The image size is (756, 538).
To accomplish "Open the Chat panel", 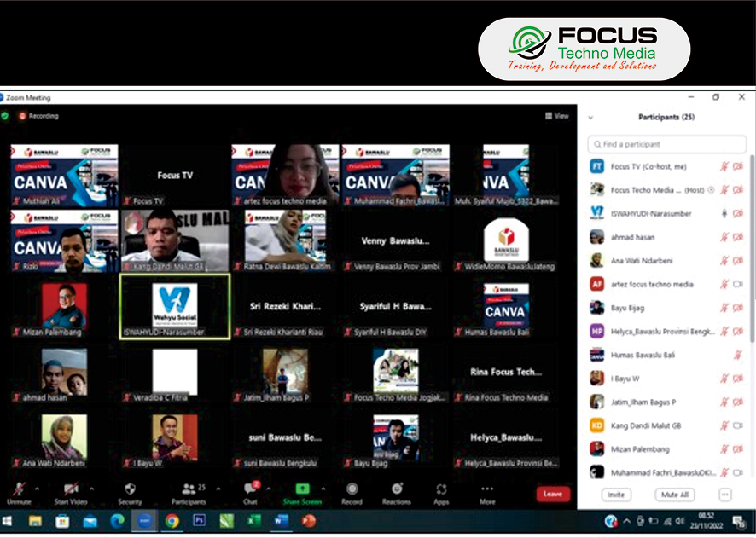I will pyautogui.click(x=251, y=492).
